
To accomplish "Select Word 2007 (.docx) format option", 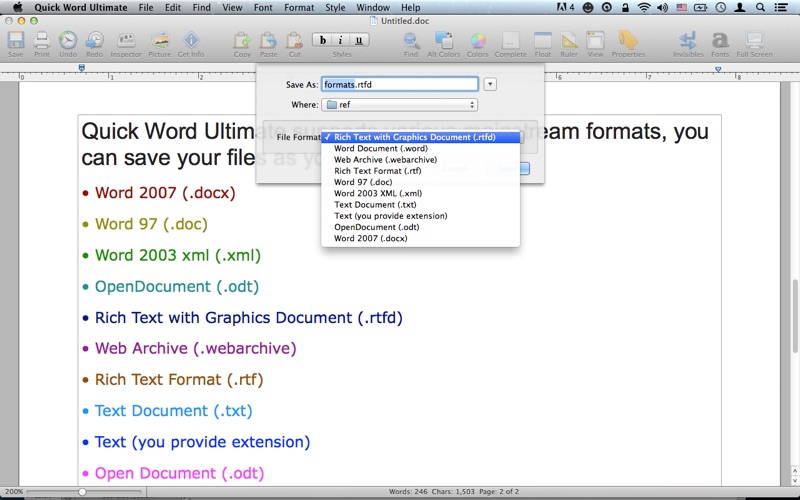I will (420, 238).
